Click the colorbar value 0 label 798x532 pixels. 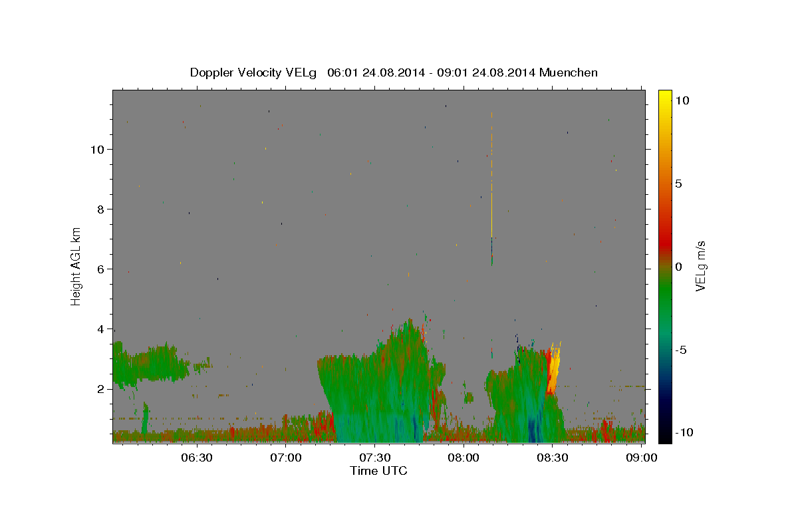click(x=678, y=267)
